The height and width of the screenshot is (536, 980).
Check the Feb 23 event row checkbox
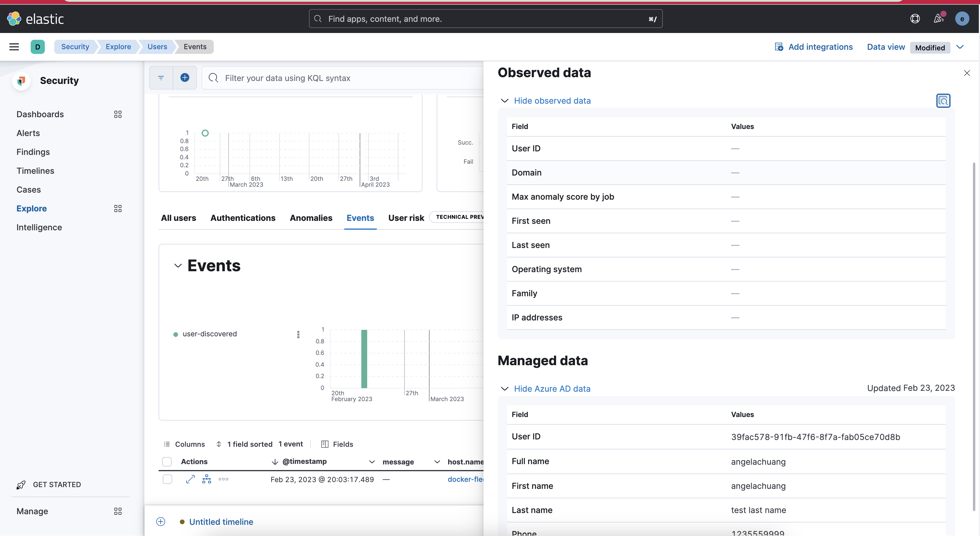[x=167, y=479]
